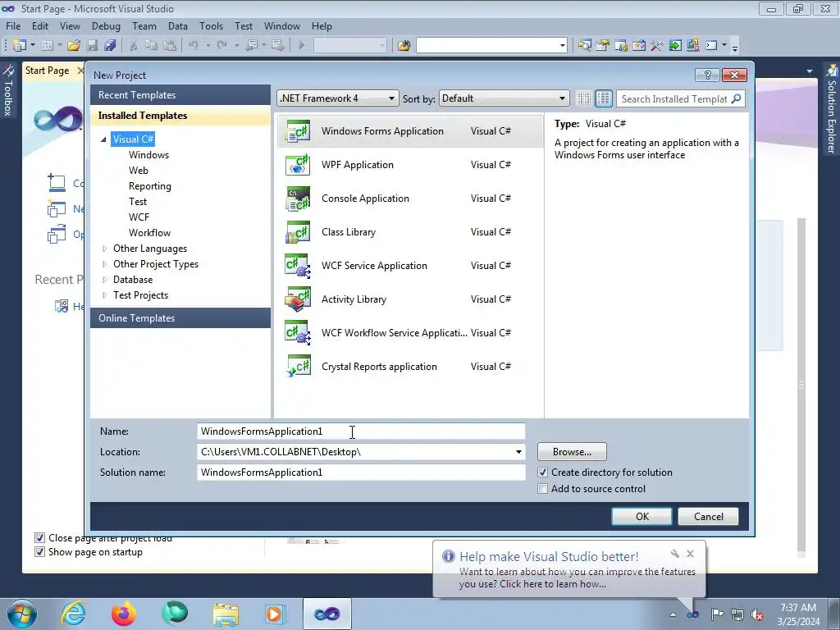Expand the Test Projects node
840x630 pixels.
click(x=104, y=295)
